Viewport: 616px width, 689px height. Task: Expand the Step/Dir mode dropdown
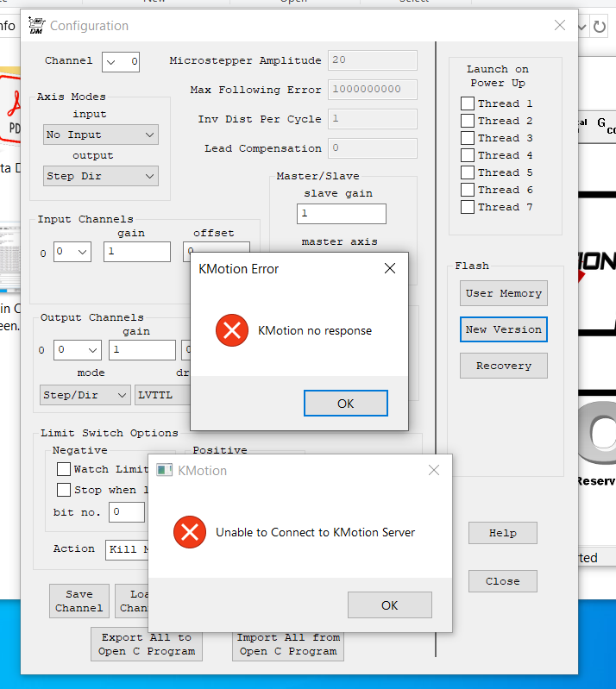point(85,395)
